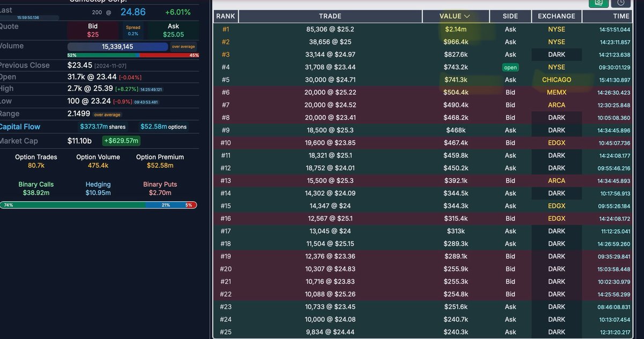
Task: Click the $52.58m options flow value
Action: (x=164, y=127)
